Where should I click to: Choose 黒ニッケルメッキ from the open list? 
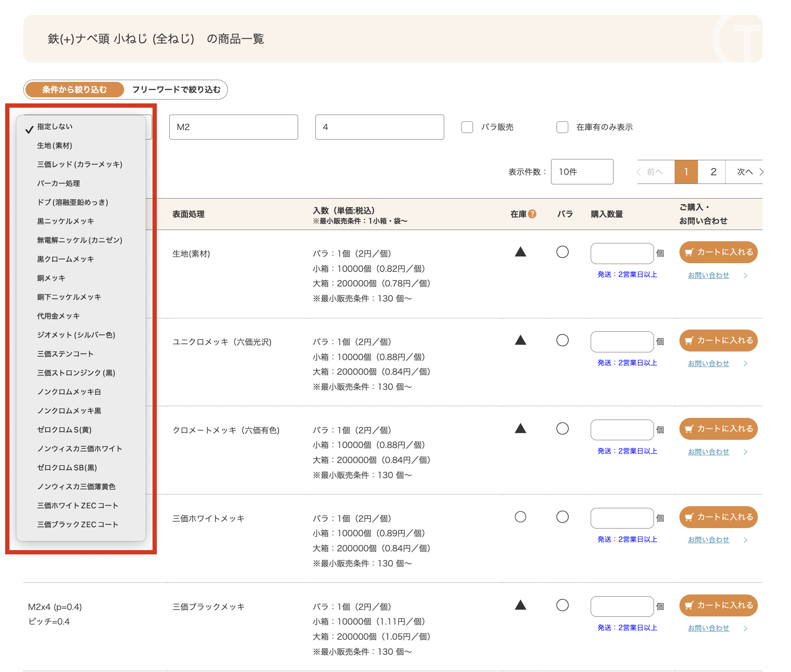(65, 221)
